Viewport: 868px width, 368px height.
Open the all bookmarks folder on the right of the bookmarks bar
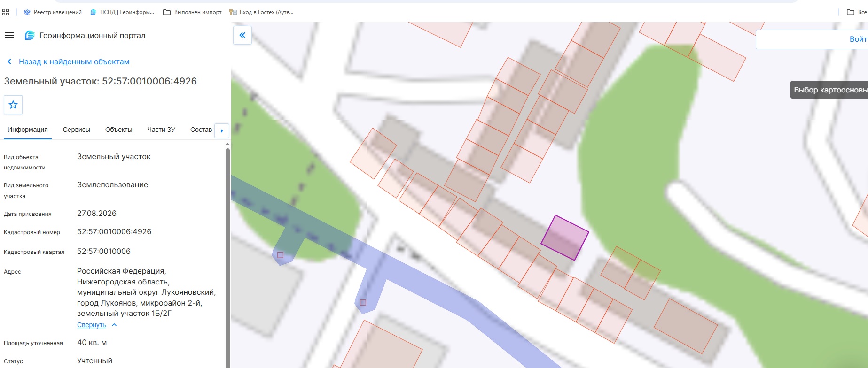856,12
